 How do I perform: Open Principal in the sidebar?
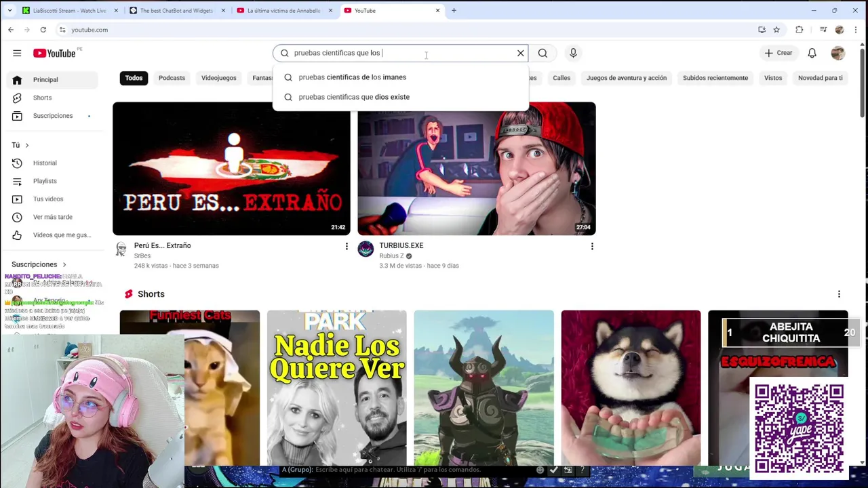coord(54,79)
